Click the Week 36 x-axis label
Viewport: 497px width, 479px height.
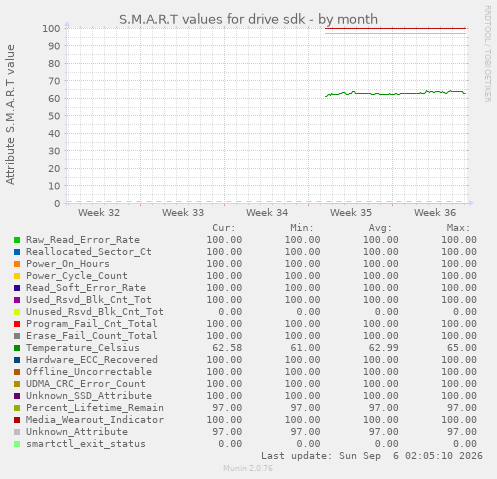[x=435, y=213]
